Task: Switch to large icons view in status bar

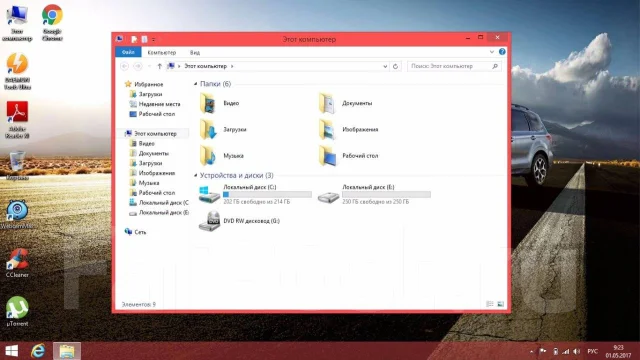Action: coord(500,304)
